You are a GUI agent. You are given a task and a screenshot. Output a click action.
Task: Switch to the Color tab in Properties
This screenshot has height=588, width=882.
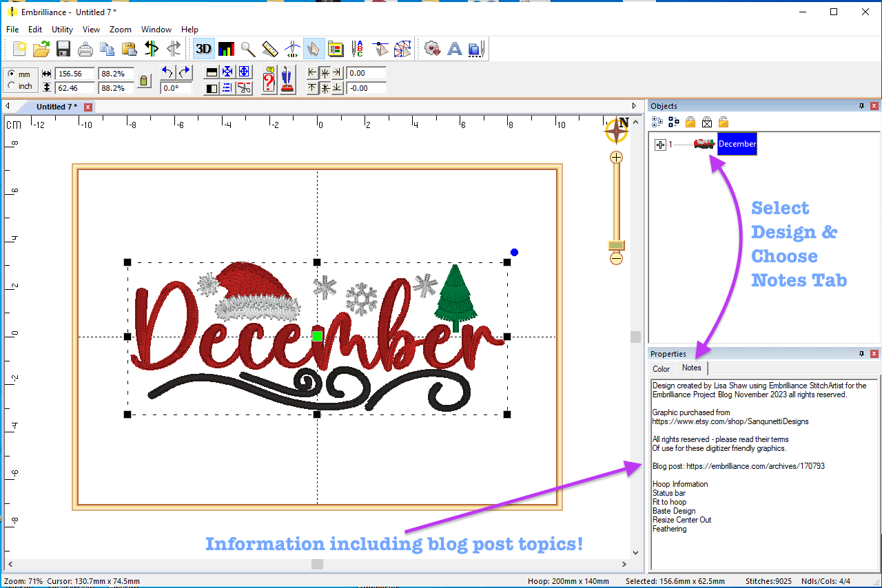click(661, 369)
